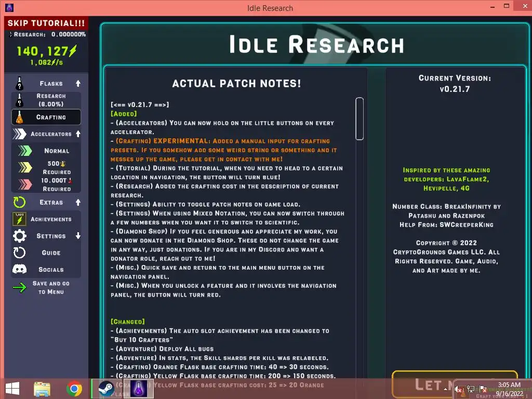Viewport: 532px width, 399px height.
Task: Click the Idle Research taskbar icon
Action: [138, 389]
